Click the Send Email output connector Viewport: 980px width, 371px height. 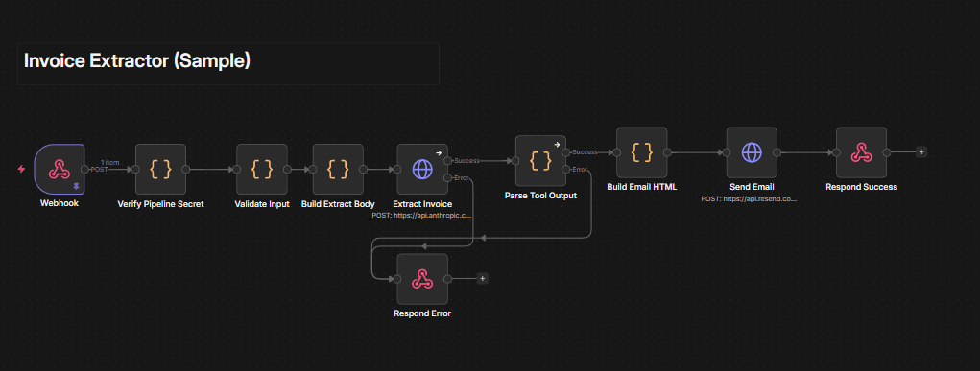point(777,151)
